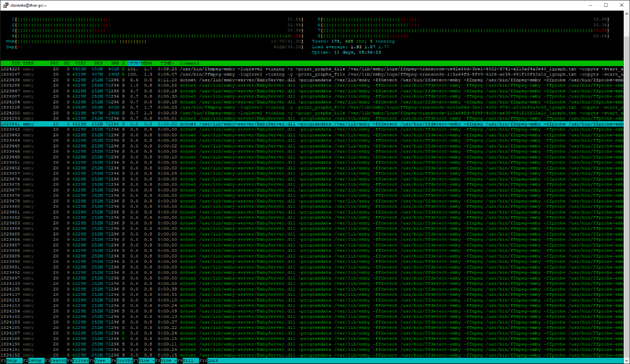
Task: Sort by the MEM% column header
Action: click(145, 63)
